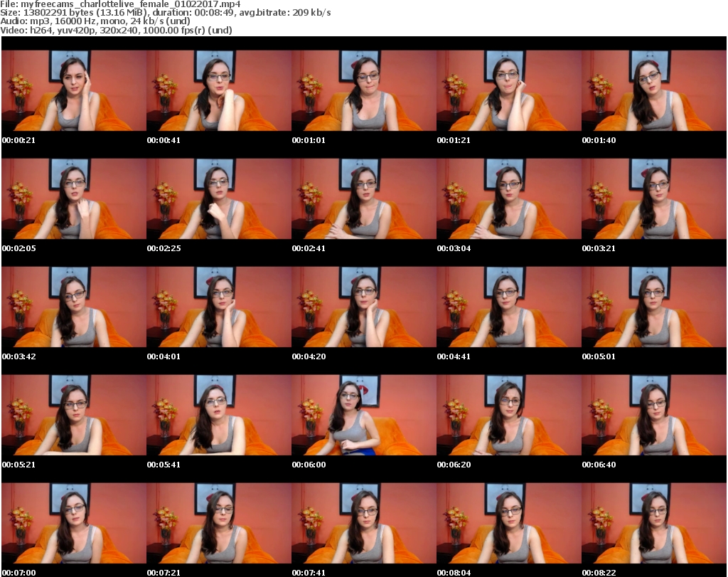Image resolution: width=728 pixels, height=577 pixels.
Task: Click the frame above 00:04:01
Action: tap(219, 307)
